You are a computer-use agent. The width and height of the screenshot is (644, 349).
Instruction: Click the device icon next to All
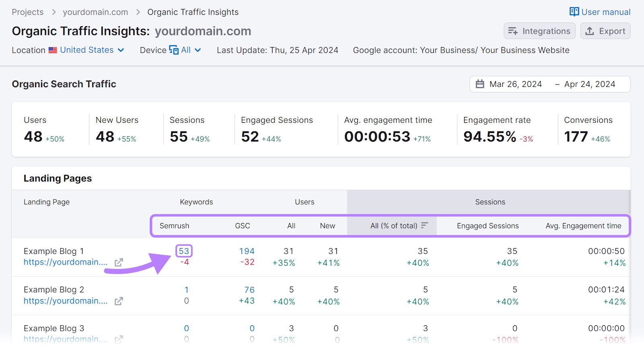(174, 50)
